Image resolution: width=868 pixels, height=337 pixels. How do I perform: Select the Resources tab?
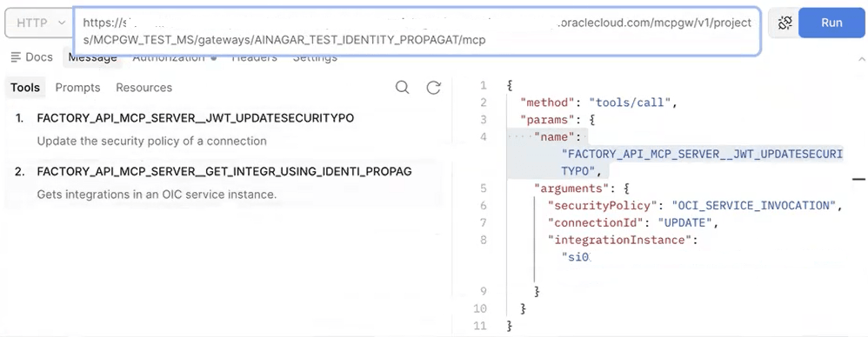click(x=144, y=87)
